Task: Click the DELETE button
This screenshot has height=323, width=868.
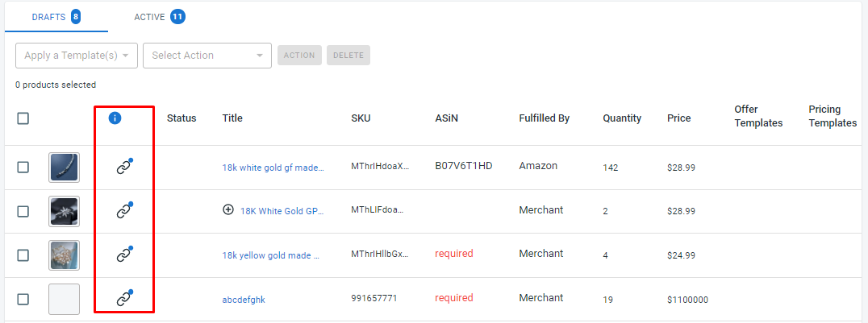Action: pos(348,56)
